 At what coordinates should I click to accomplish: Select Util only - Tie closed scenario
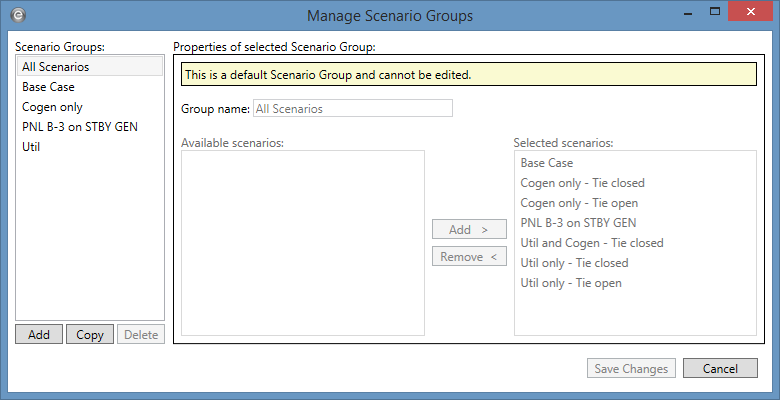(574, 263)
